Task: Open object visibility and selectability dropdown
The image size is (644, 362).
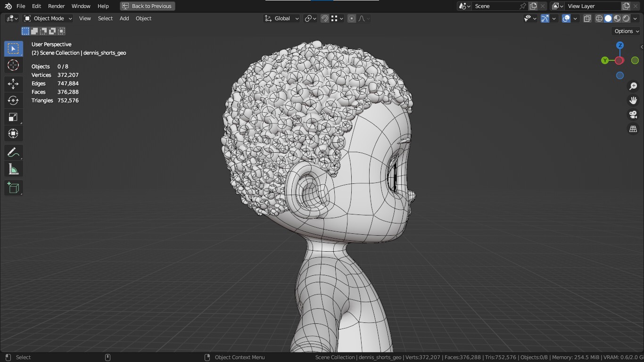Action: pyautogui.click(x=530, y=18)
